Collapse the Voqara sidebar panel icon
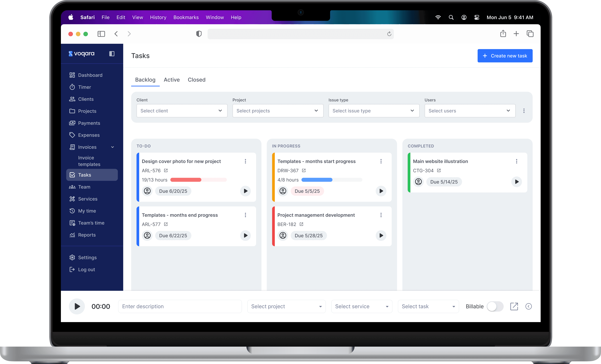The height and width of the screenshot is (364, 601). coord(112,54)
